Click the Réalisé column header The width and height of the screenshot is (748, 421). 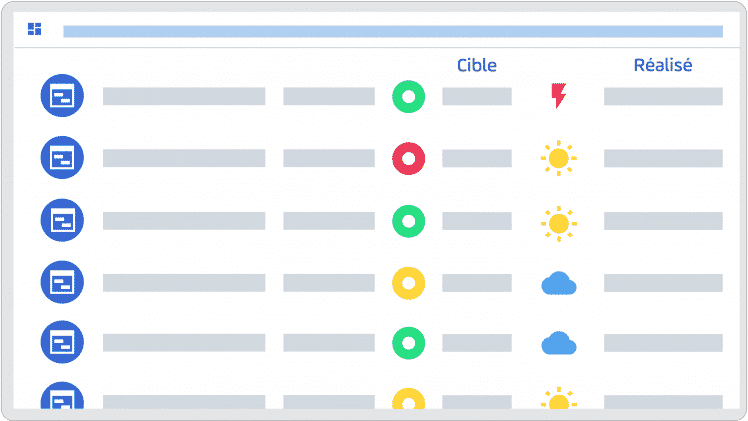click(x=663, y=65)
